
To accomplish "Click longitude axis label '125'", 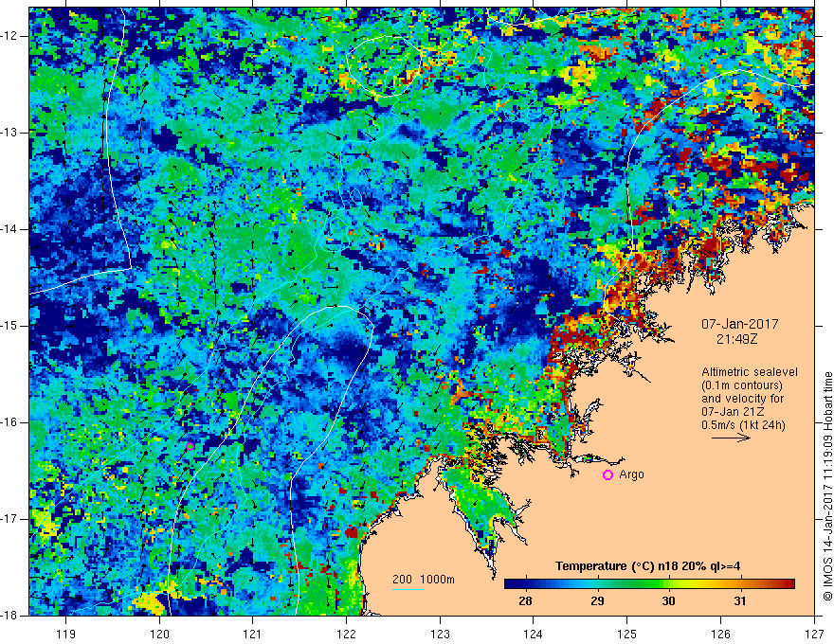I will (626, 634).
